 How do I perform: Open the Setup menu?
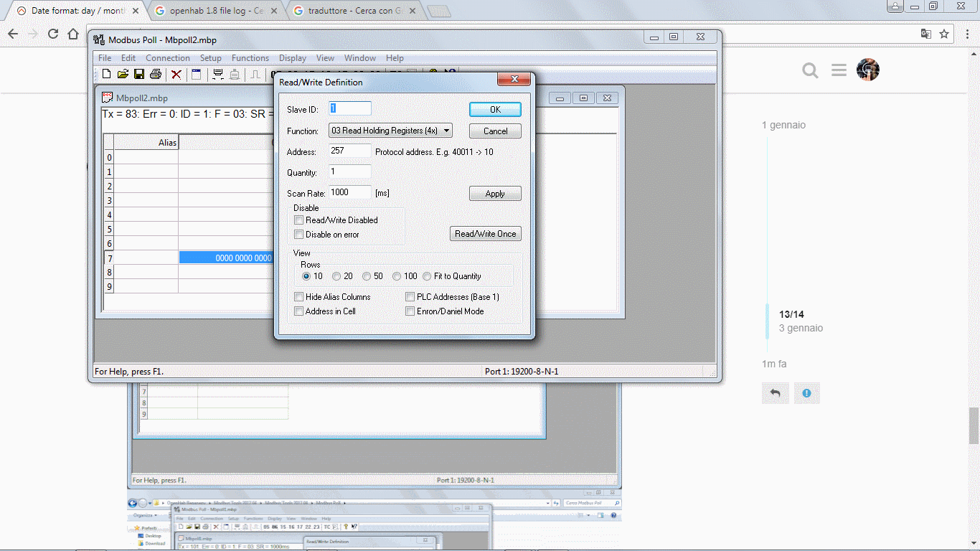(211, 58)
